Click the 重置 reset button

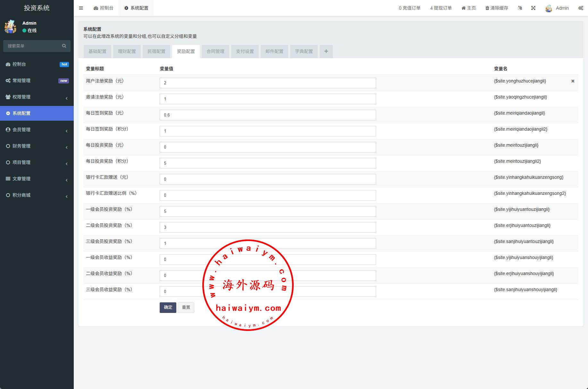[x=186, y=307]
